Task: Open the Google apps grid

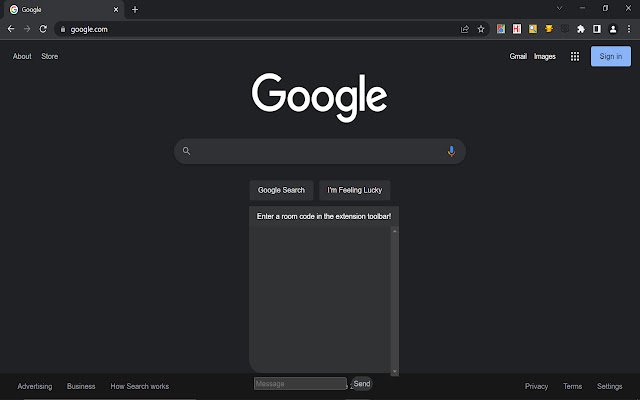Action: pos(575,56)
